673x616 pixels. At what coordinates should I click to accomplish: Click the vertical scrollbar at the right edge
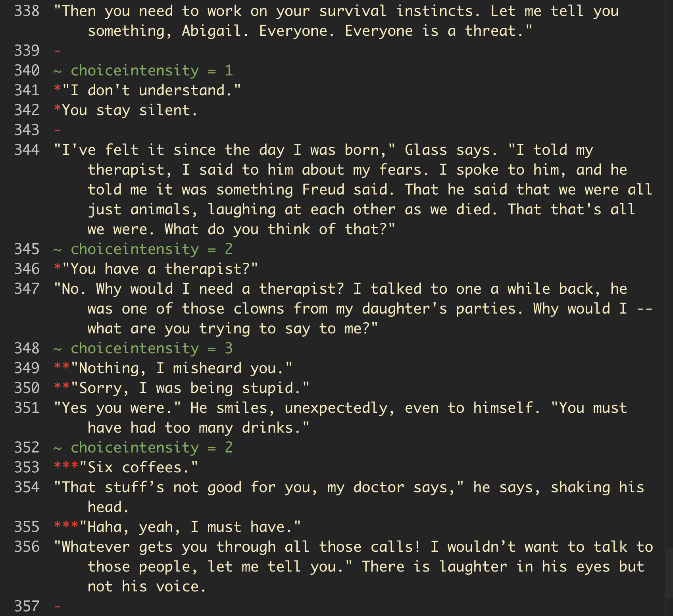(669, 572)
